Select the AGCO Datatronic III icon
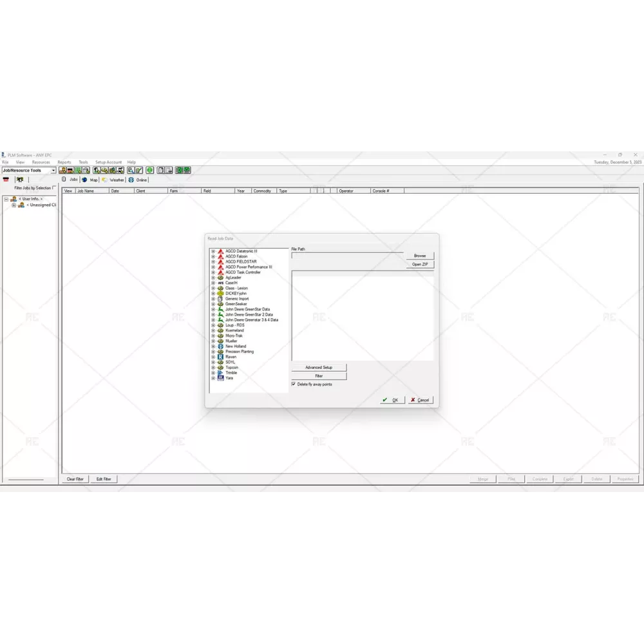 tap(220, 251)
